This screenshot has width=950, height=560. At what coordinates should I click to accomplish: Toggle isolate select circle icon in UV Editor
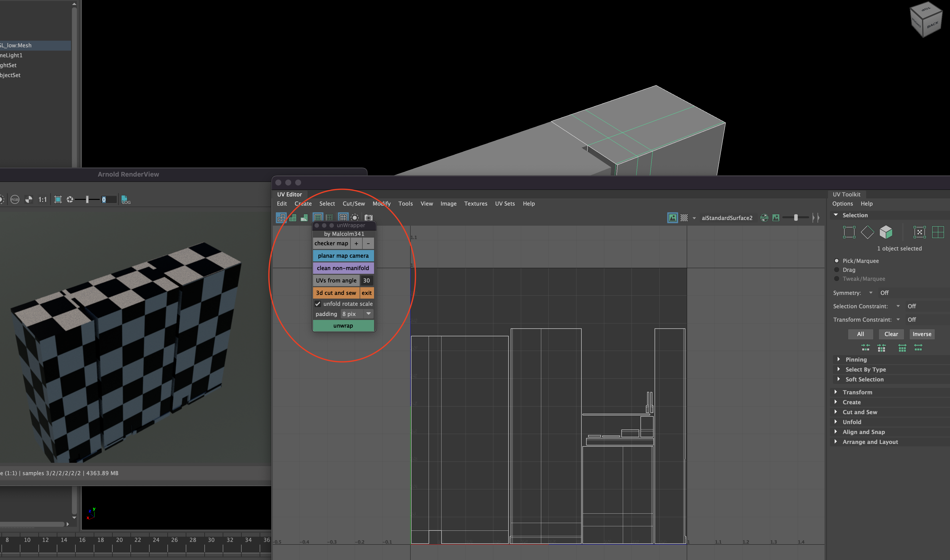tap(355, 218)
